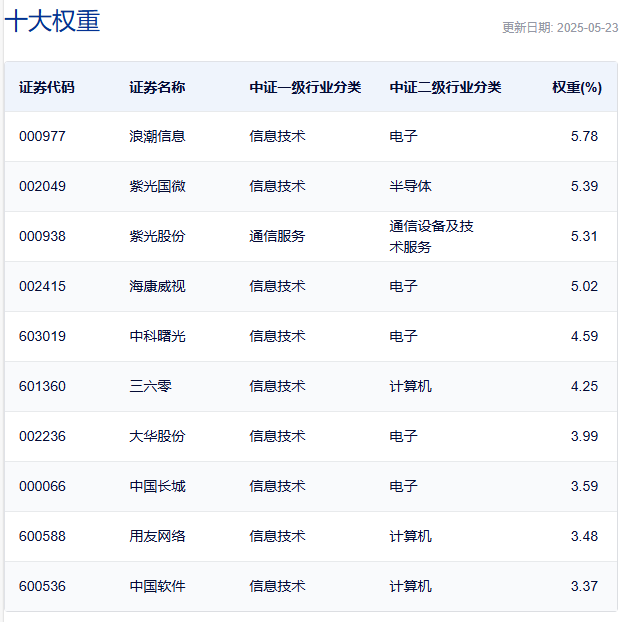Click the 十大权重 heading
This screenshot has width=624, height=622.
(52, 21)
